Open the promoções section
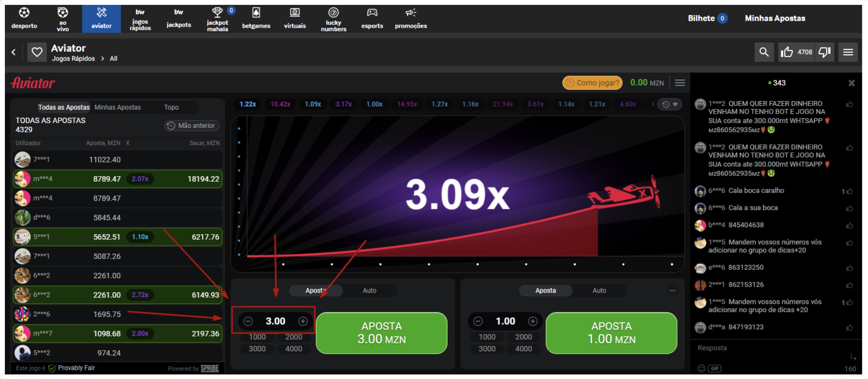This screenshot has width=868, height=379. point(411,19)
